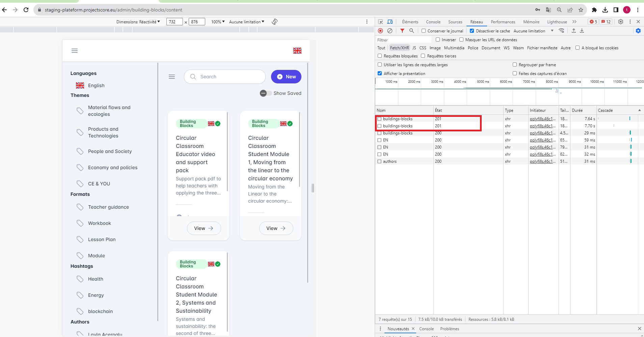Click the New button
644x337 pixels.
pyautogui.click(x=286, y=77)
